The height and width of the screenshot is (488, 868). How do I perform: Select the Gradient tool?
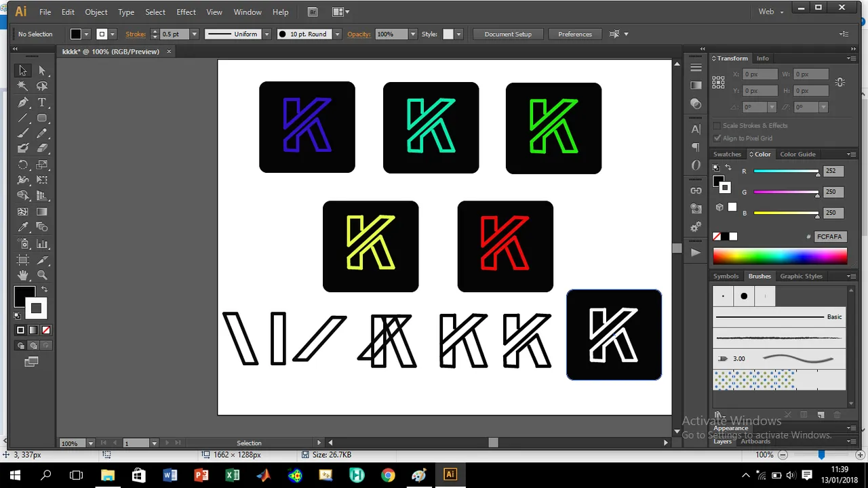point(42,212)
